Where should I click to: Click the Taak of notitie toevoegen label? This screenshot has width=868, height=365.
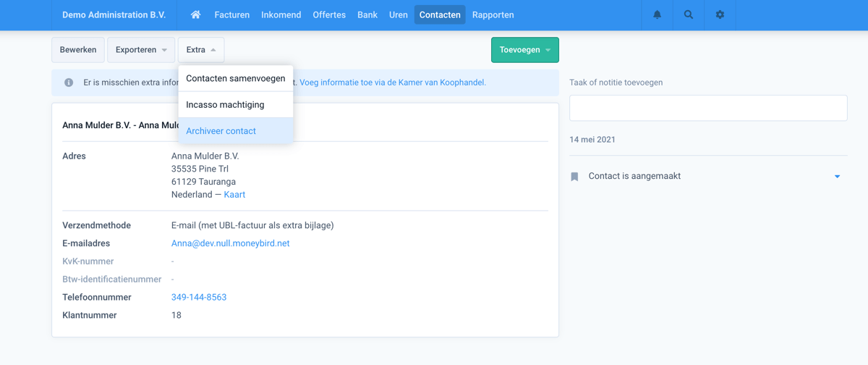[616, 83]
